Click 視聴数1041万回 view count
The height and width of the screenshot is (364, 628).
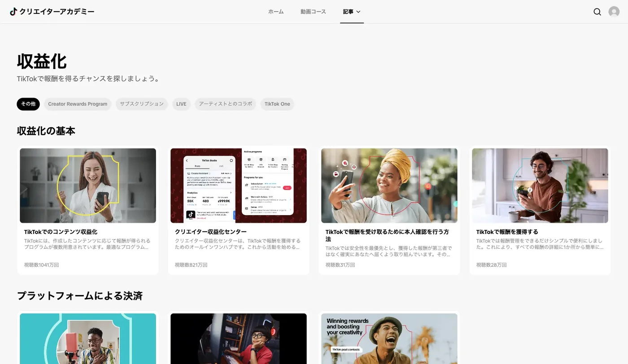41,265
